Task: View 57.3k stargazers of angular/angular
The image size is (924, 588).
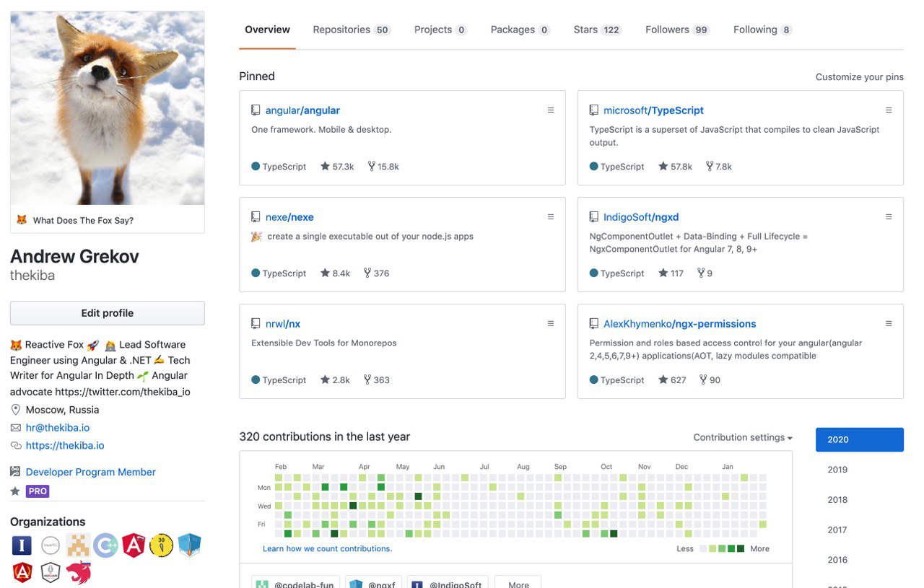Action: 337,167
